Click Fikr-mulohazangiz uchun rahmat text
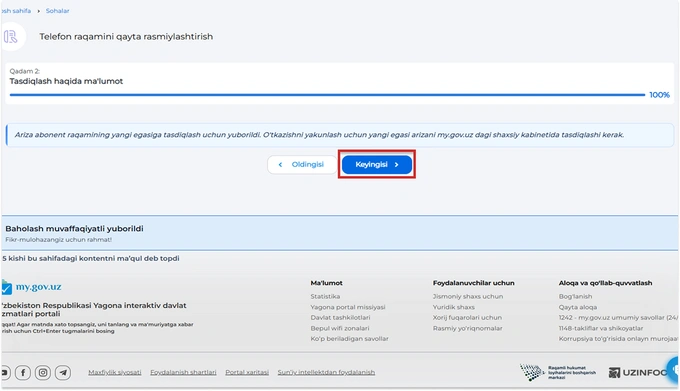The height and width of the screenshot is (391, 680). click(x=59, y=239)
